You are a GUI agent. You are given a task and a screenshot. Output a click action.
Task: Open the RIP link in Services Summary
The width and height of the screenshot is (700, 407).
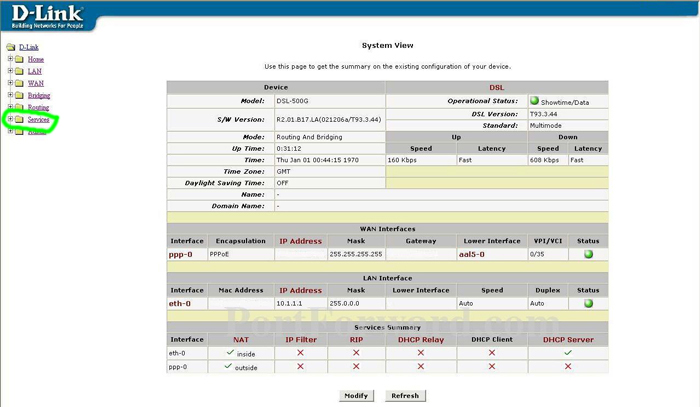(x=356, y=340)
